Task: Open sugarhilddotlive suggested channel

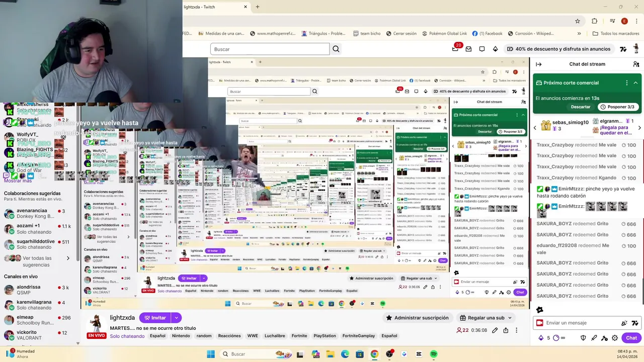Action: (38, 244)
